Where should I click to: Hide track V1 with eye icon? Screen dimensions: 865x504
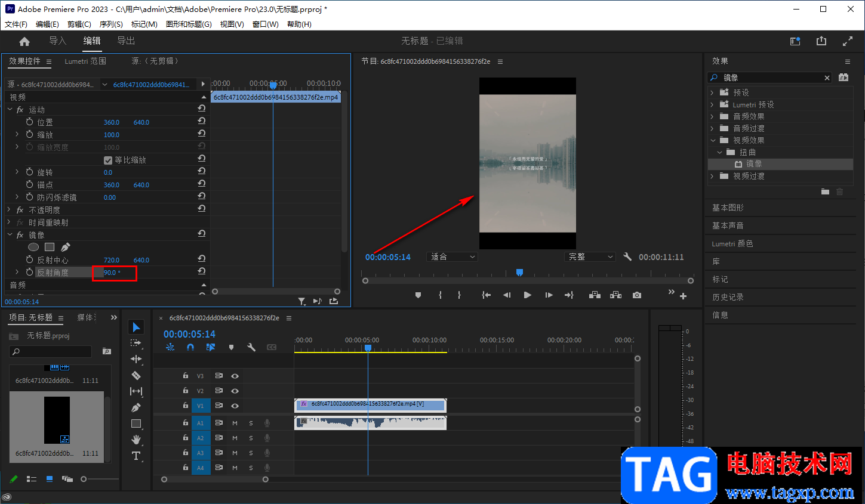point(235,406)
